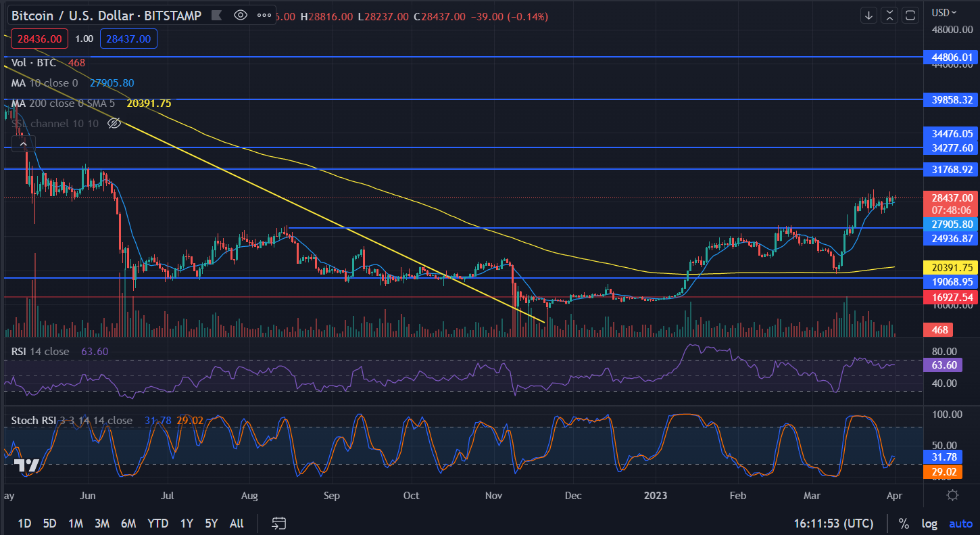
Task: Click the 2023 label on the time axis
Action: coord(656,495)
